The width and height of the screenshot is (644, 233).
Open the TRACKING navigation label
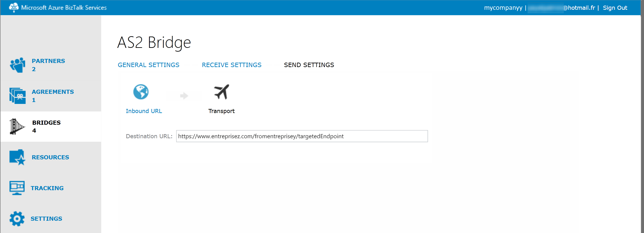point(47,188)
